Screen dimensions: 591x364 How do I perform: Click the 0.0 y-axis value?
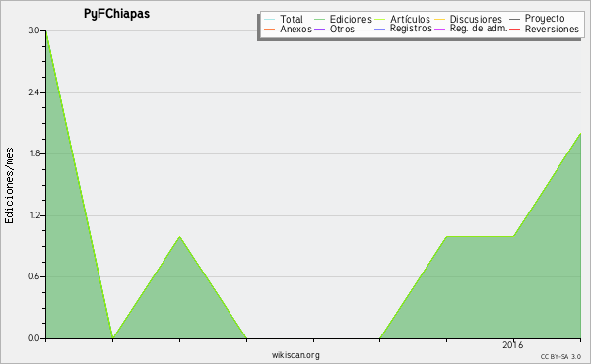pyautogui.click(x=33, y=338)
